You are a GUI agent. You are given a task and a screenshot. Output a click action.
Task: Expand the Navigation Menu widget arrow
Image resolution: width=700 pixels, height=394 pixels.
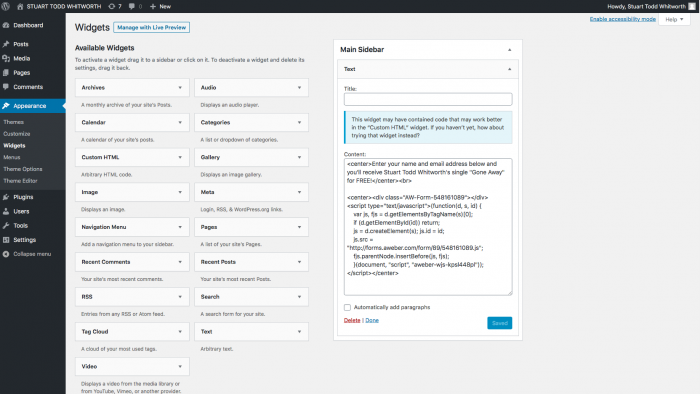[x=180, y=227]
